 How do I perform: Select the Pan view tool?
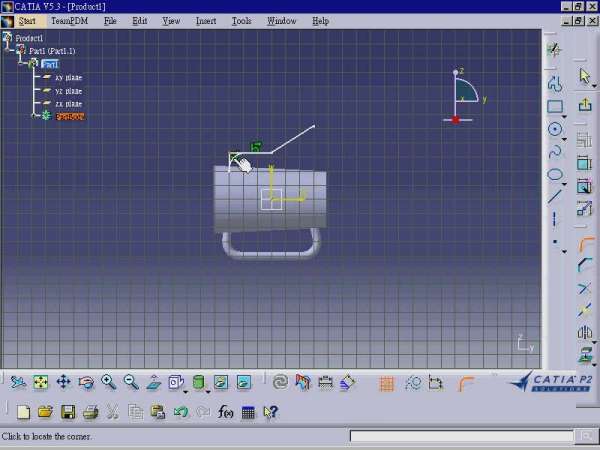tap(63, 382)
